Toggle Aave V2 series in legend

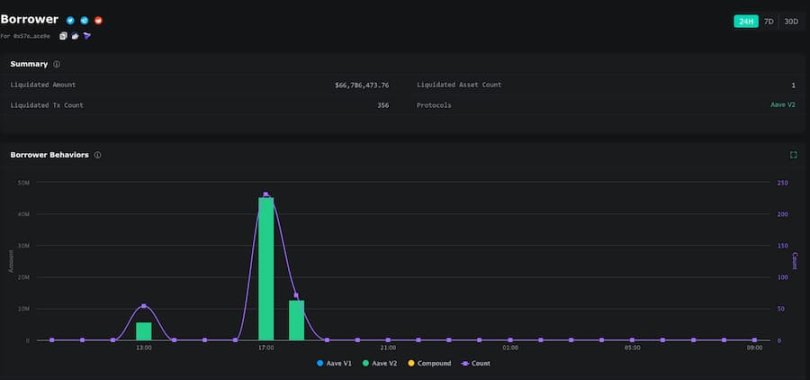[380, 363]
